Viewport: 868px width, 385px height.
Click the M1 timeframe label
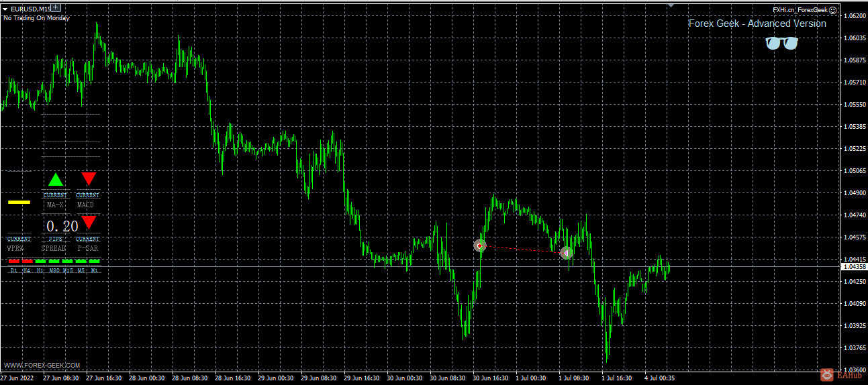click(95, 270)
